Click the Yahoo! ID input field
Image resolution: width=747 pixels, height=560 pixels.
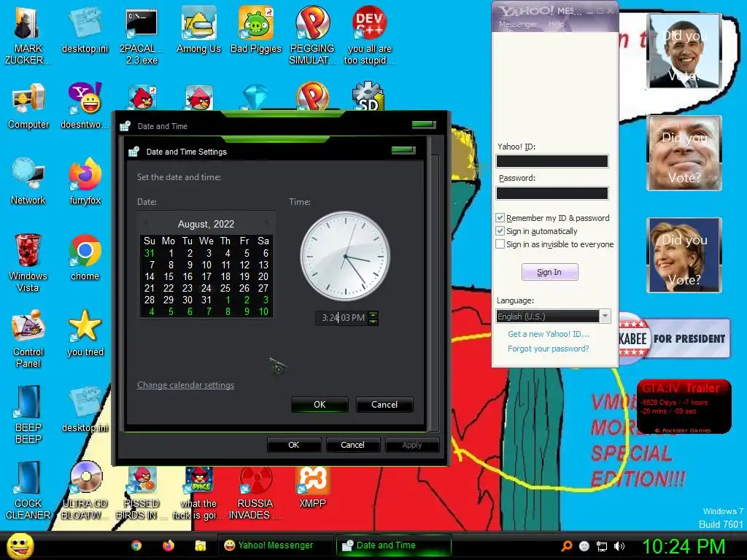[552, 161]
